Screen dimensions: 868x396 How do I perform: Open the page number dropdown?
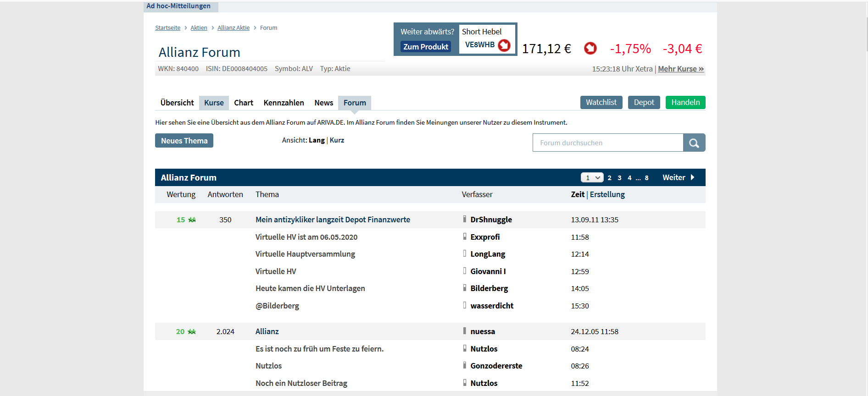coord(592,178)
